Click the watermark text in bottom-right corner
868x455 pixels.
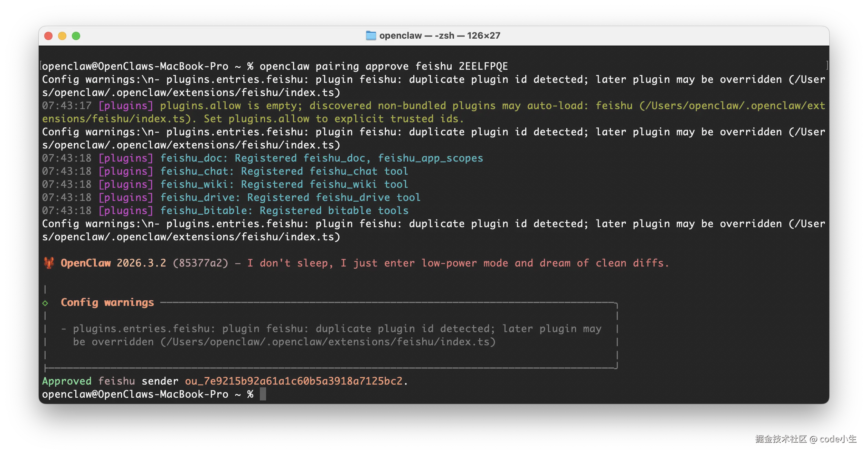point(805,439)
